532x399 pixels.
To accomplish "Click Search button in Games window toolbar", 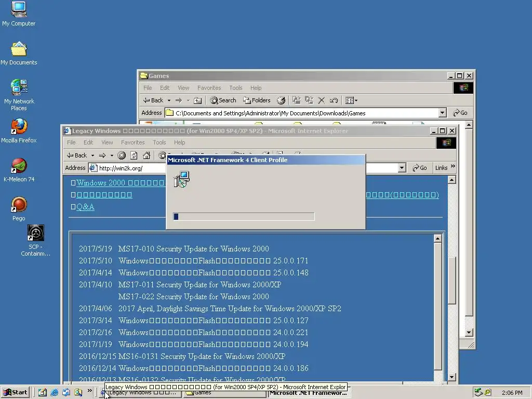I will pyautogui.click(x=223, y=100).
